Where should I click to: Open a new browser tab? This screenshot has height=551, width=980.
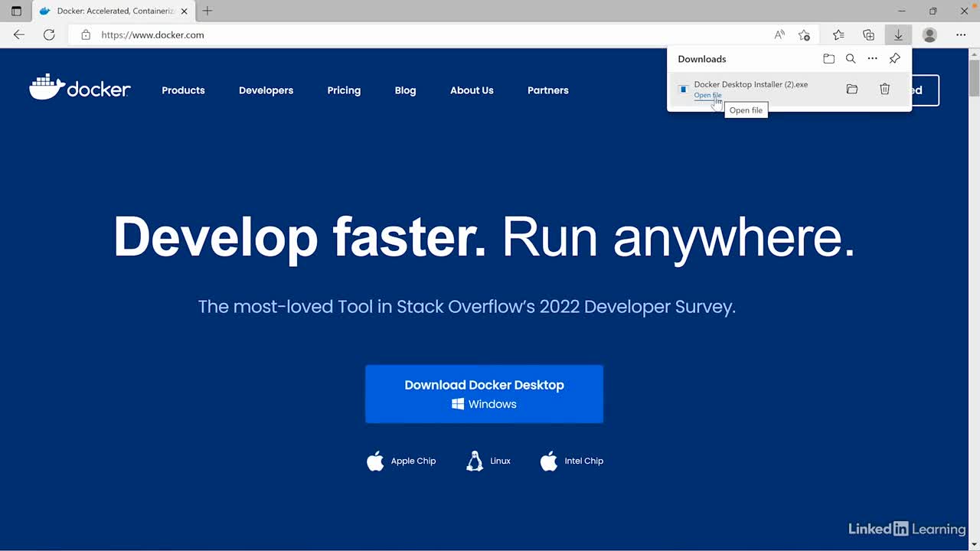[x=207, y=11]
